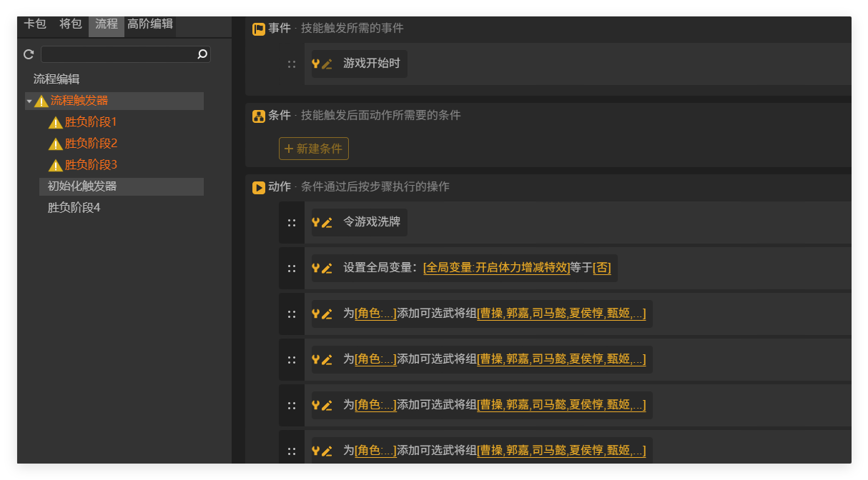Click the pencil edit icon on 令游戏洗牌
Viewport: 868px width, 480px height.
tap(327, 222)
